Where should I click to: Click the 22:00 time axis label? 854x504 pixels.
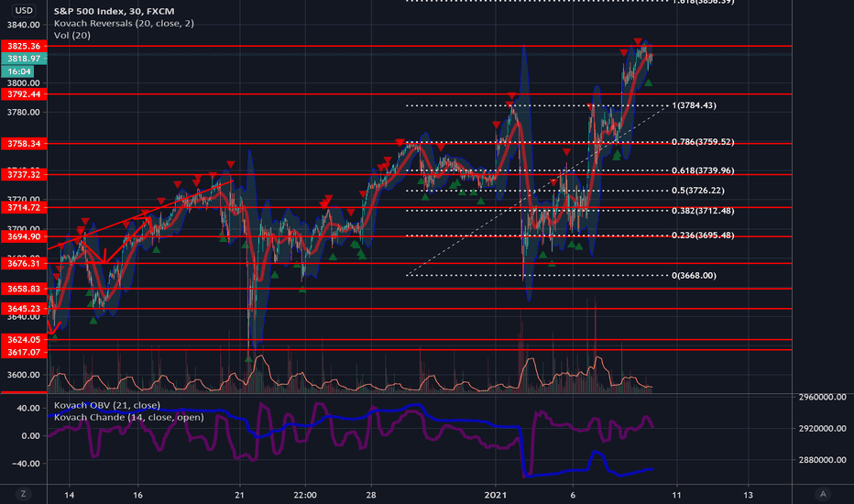pos(305,495)
